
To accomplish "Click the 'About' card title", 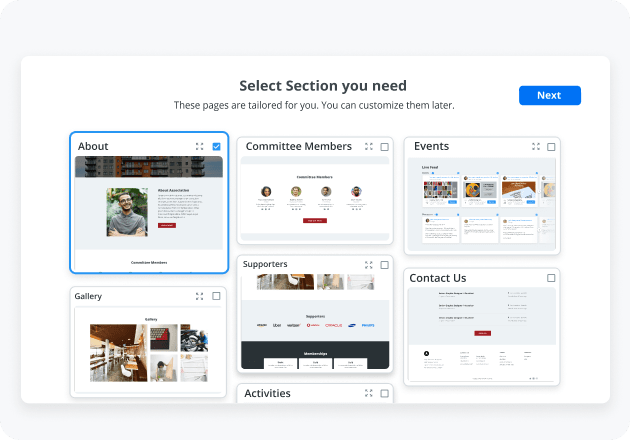I will (x=93, y=146).
